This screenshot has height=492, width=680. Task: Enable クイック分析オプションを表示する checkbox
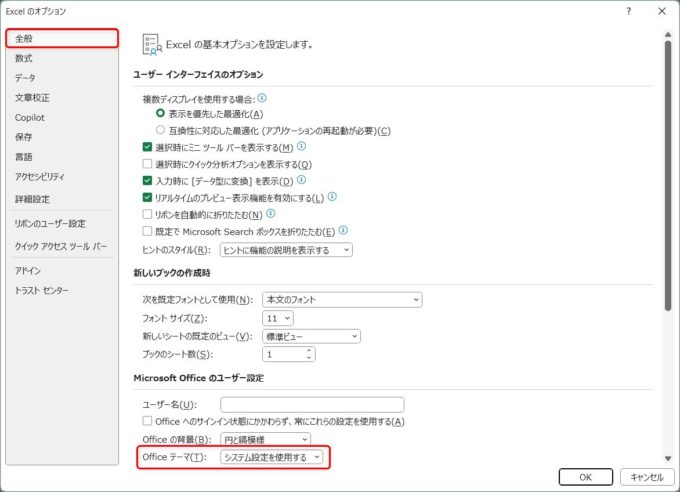point(148,164)
